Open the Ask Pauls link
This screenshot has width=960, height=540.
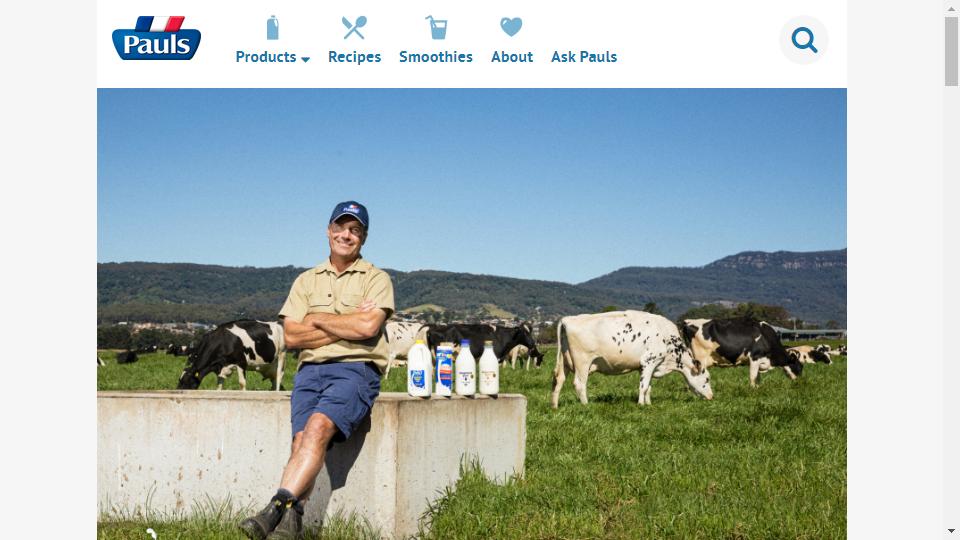point(584,57)
